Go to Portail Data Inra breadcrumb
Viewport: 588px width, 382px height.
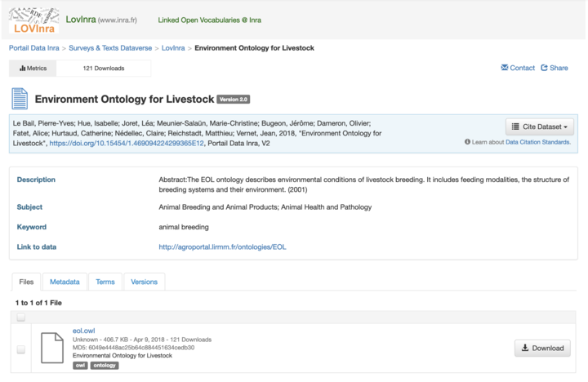coord(34,48)
